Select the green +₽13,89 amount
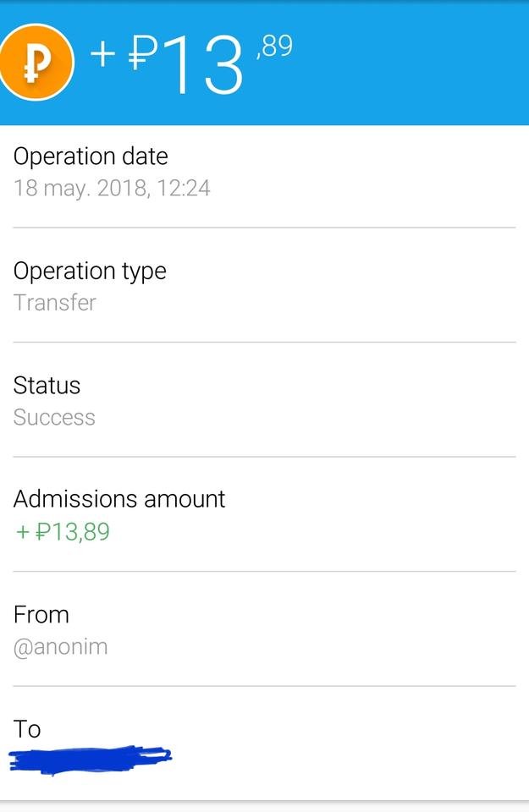Screen dimensions: 529x812 (63, 532)
